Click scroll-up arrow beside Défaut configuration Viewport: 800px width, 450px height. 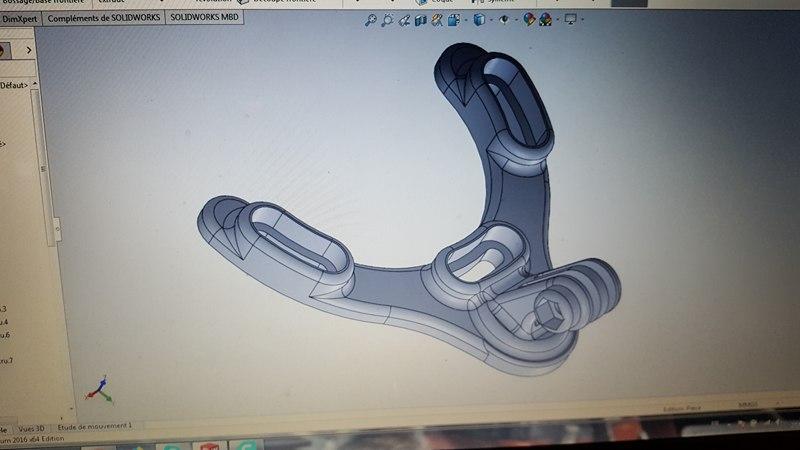click(x=35, y=83)
